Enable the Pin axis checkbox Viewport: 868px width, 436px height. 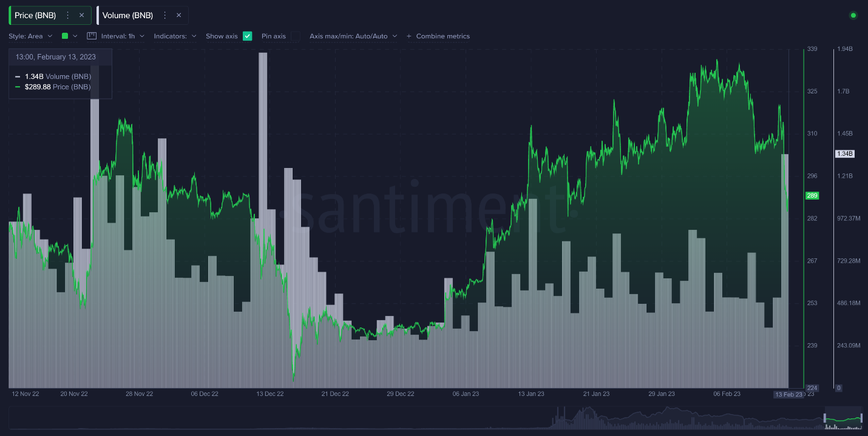click(x=295, y=36)
